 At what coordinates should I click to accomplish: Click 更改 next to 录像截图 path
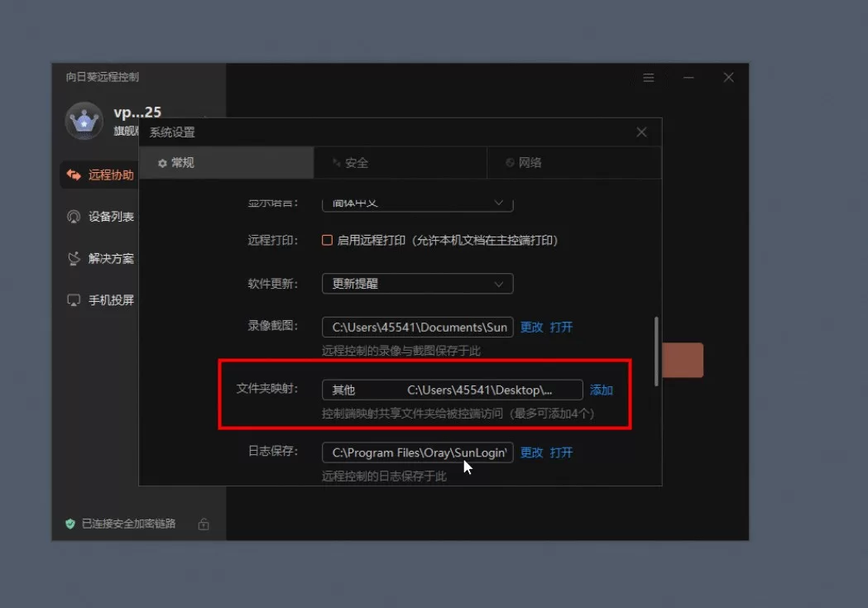pyautogui.click(x=533, y=327)
